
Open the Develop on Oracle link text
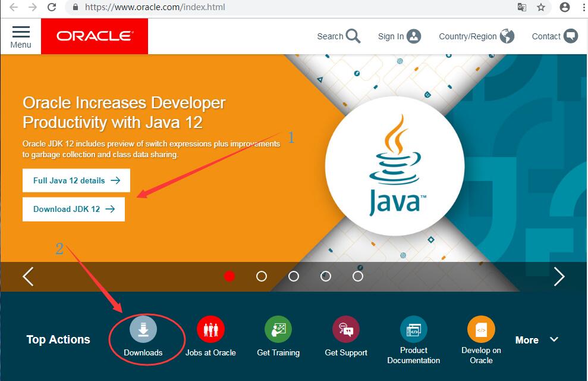[x=481, y=355]
